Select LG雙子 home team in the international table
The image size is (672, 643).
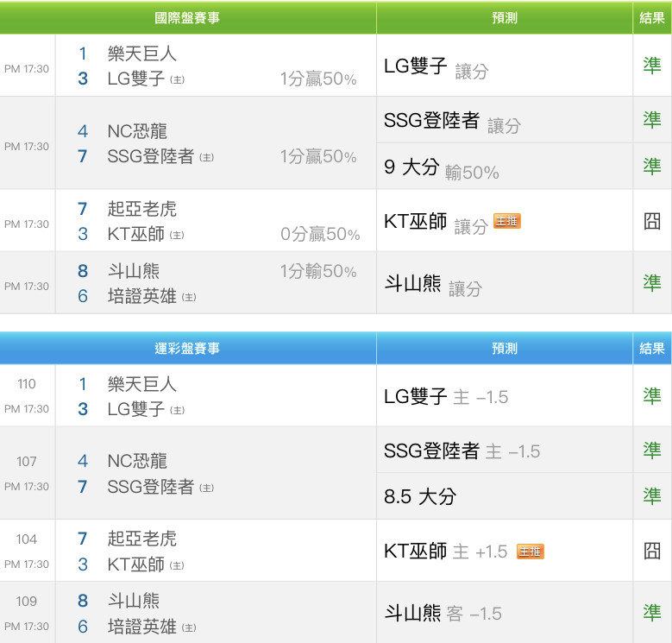[146, 79]
